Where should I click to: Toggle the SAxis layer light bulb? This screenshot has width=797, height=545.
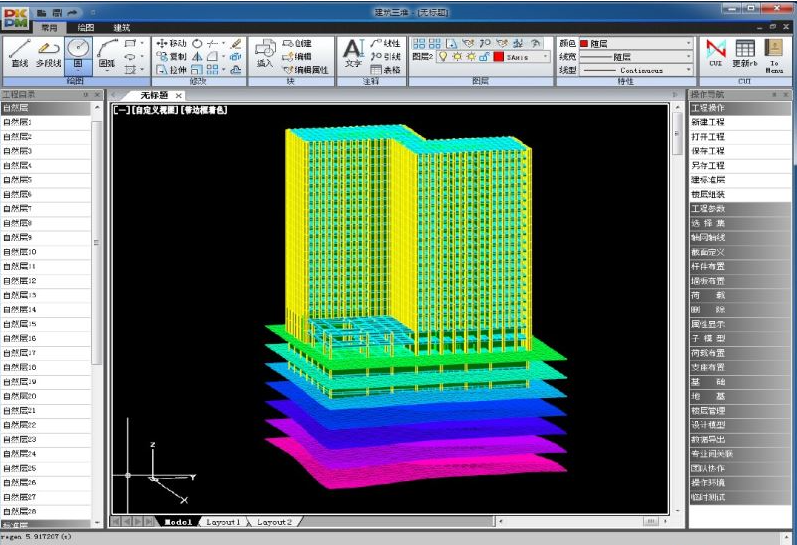coord(443,58)
